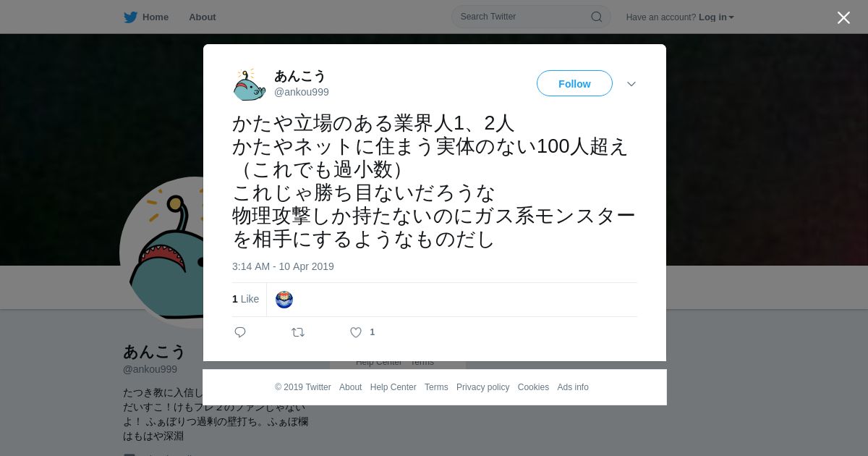This screenshot has height=456, width=868.
Task: Close the tweet overlay with the X
Action: pyautogui.click(x=843, y=17)
